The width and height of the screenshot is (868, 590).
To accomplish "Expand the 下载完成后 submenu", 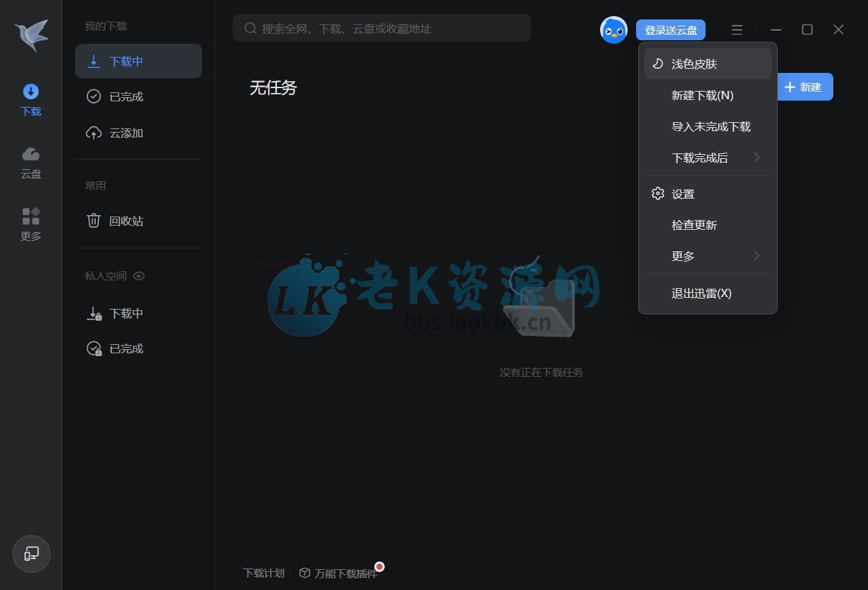I will (x=708, y=158).
